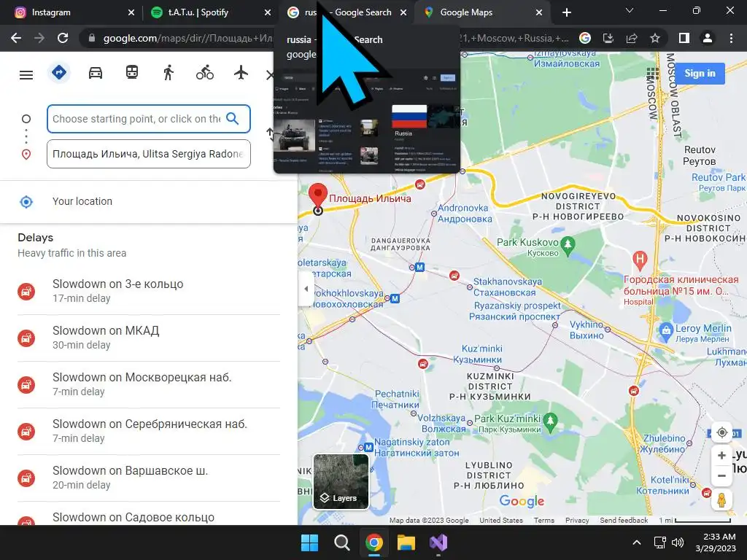Close the Spotify tab
747x560 pixels.
268,12
